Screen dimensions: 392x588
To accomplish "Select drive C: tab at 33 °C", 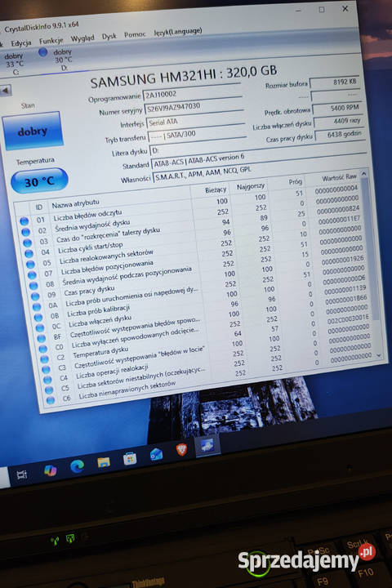I will (x=14, y=64).
